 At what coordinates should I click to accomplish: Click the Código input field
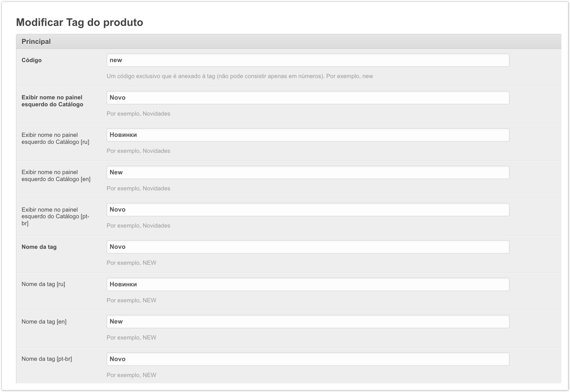[308, 60]
